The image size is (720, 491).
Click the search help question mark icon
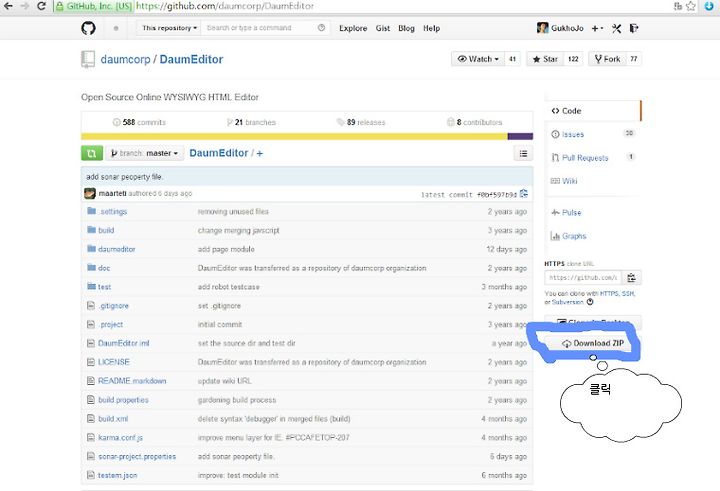click(321, 28)
